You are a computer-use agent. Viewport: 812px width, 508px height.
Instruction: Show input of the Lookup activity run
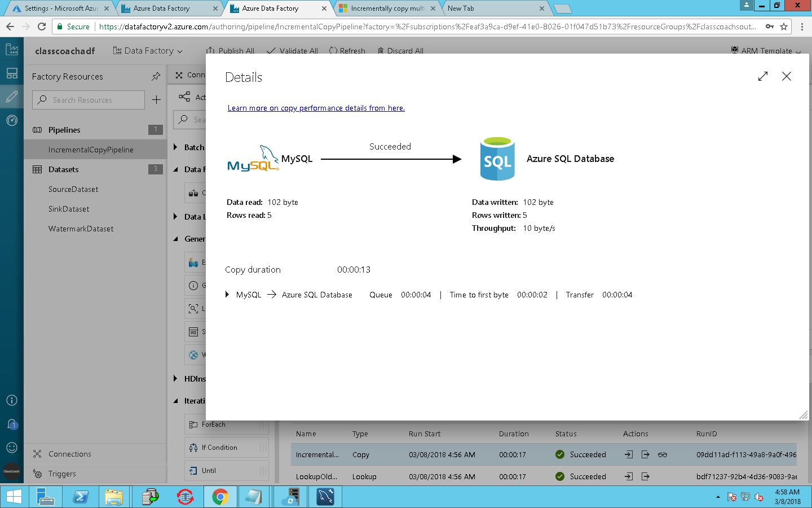point(629,476)
